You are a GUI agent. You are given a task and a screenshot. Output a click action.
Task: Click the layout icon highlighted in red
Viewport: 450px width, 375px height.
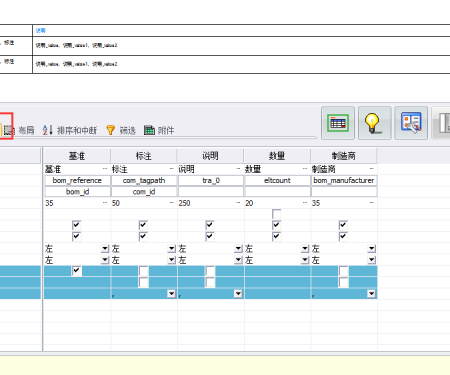[x=6, y=129]
